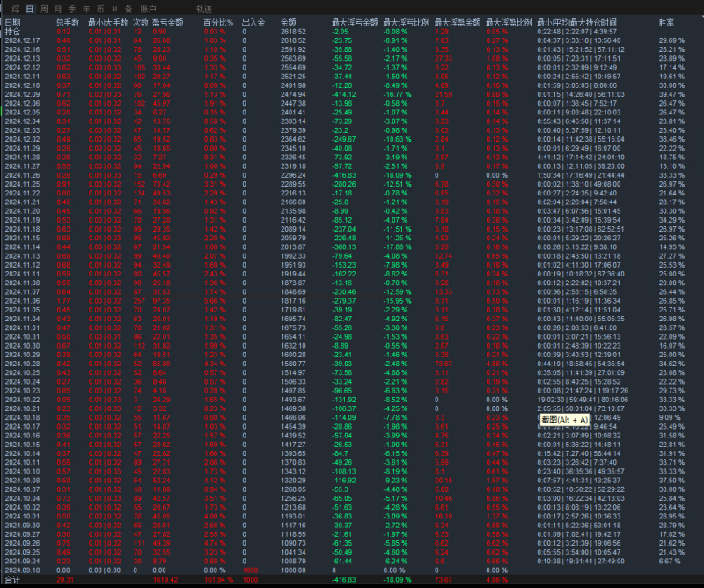704x588 pixels.
Task: Open the 年 yearly tab
Action: pyautogui.click(x=85, y=8)
